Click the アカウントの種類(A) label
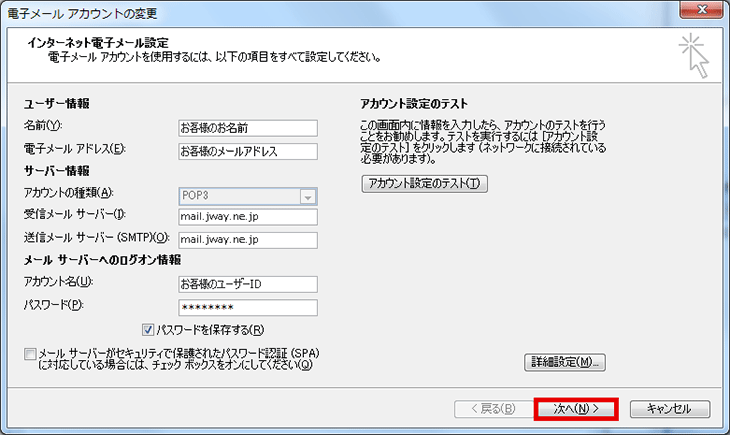730x435 pixels. (x=68, y=192)
